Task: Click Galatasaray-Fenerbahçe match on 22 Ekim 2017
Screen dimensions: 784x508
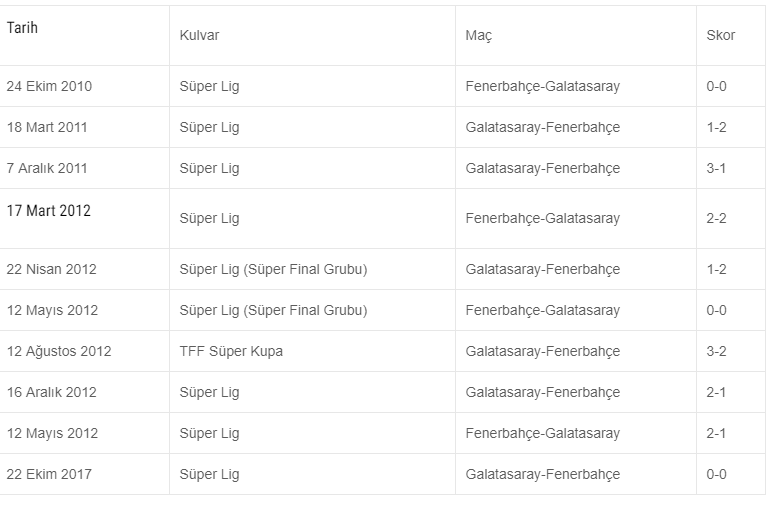Action: pos(542,474)
